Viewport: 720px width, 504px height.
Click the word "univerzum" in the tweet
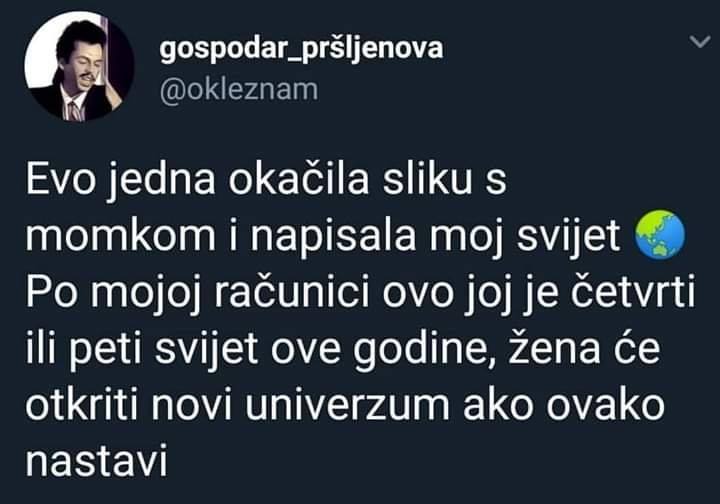(x=347, y=405)
